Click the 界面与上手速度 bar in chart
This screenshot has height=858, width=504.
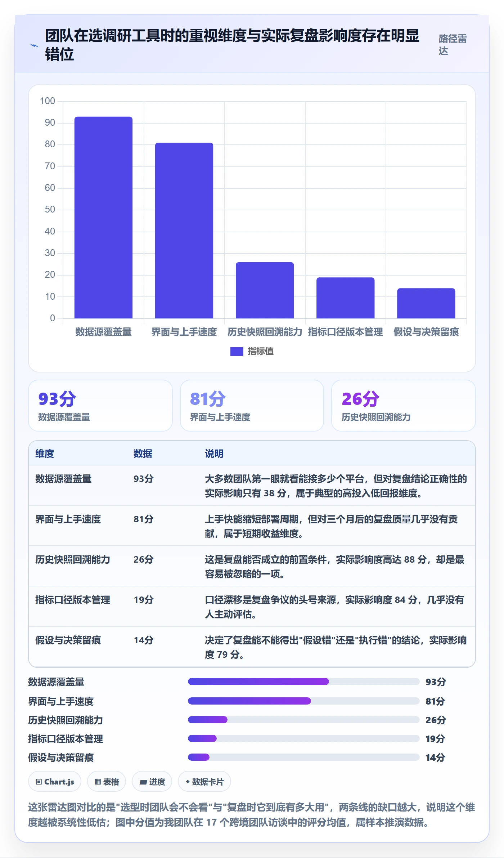tap(184, 231)
